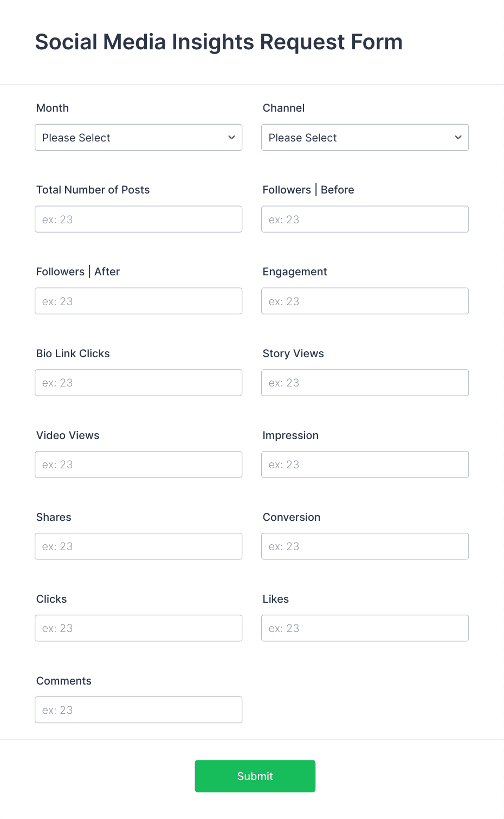Click the Month field label
This screenshot has height=819, width=504.
click(x=52, y=108)
